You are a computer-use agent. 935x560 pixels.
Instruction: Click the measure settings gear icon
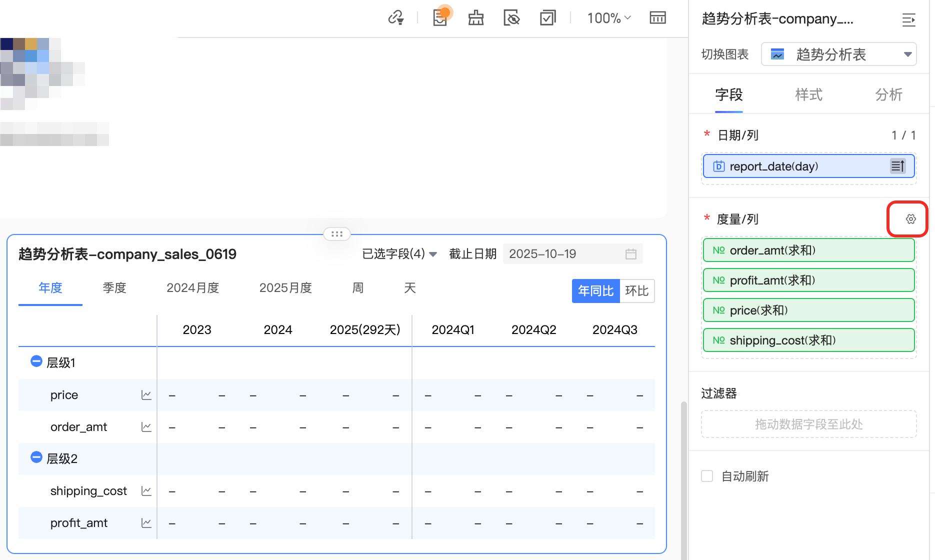[910, 219]
